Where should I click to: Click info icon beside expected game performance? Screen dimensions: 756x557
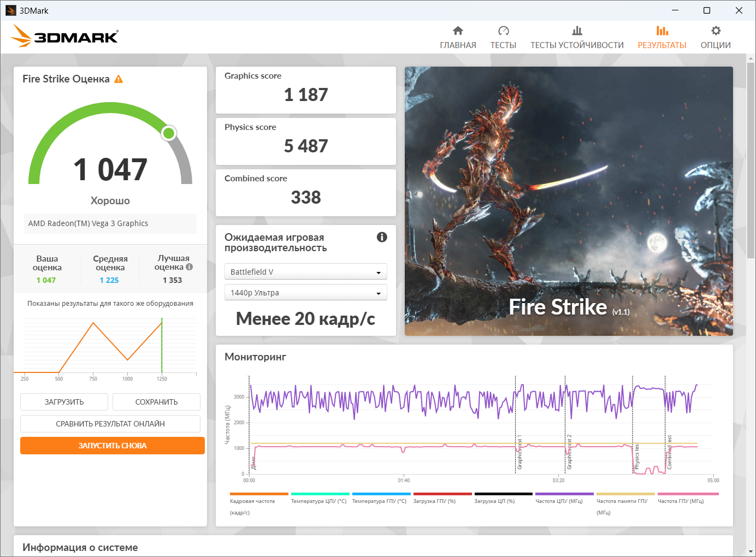click(x=382, y=237)
